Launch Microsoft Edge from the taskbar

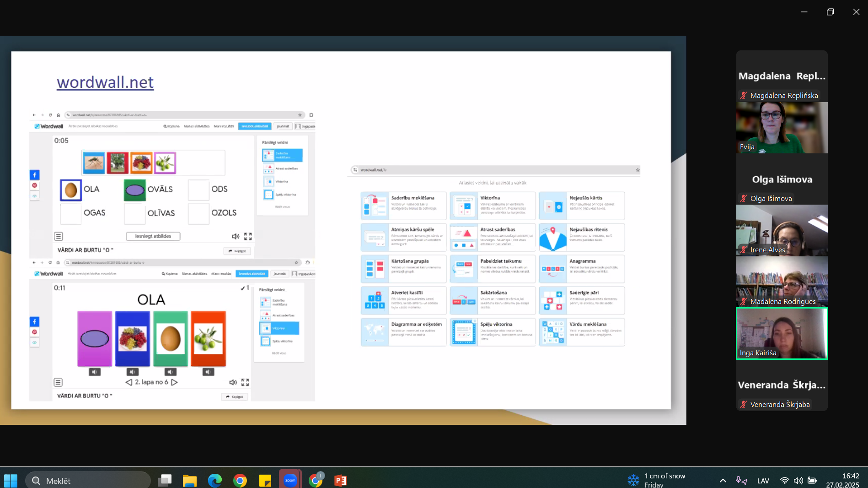coord(214,480)
